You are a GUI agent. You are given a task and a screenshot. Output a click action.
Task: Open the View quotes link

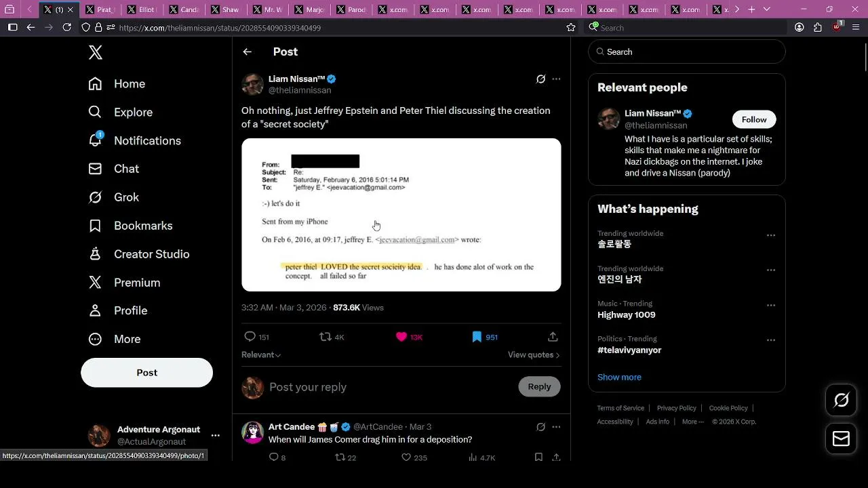pos(534,355)
